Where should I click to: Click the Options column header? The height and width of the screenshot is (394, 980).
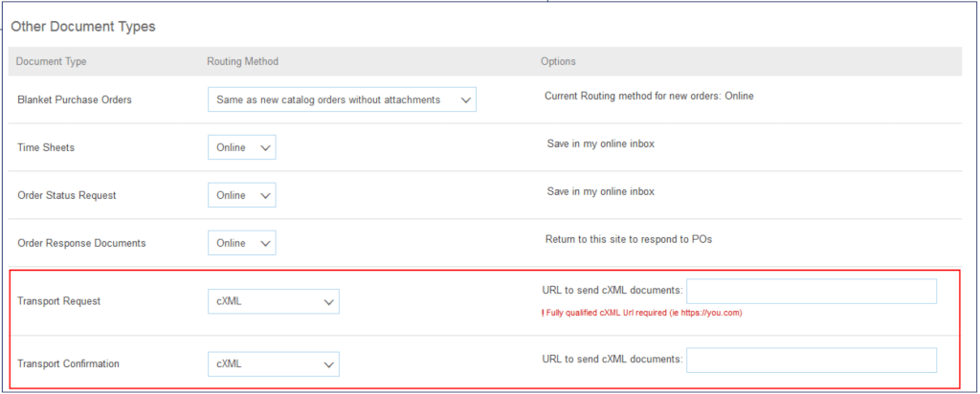coord(558,61)
